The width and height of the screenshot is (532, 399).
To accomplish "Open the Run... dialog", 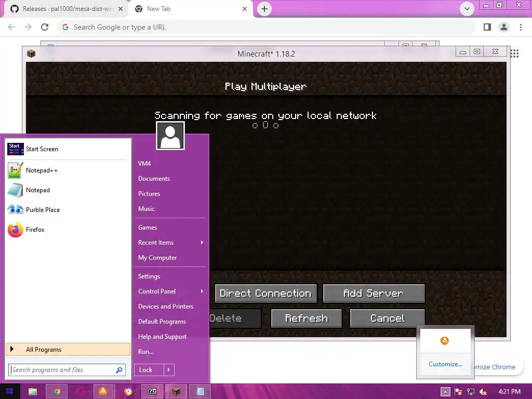I will [146, 352].
